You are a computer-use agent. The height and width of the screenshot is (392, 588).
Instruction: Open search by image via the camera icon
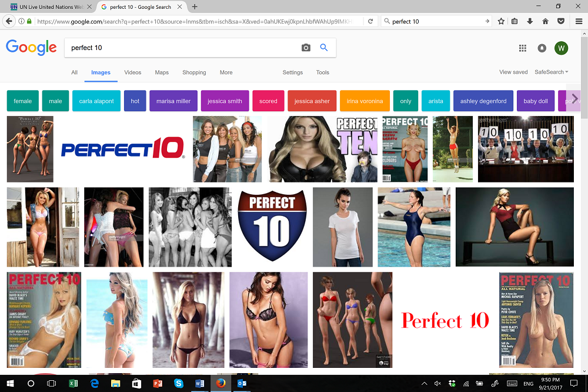[x=306, y=48]
